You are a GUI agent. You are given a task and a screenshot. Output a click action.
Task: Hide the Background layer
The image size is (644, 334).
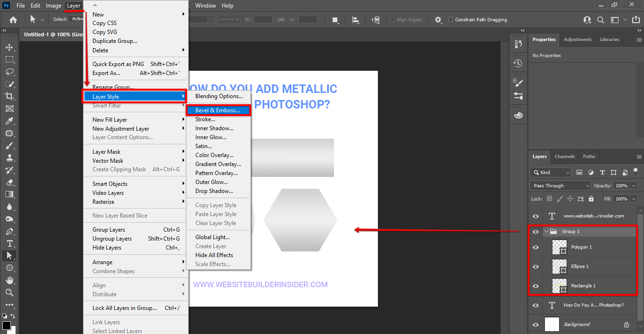coord(535,324)
